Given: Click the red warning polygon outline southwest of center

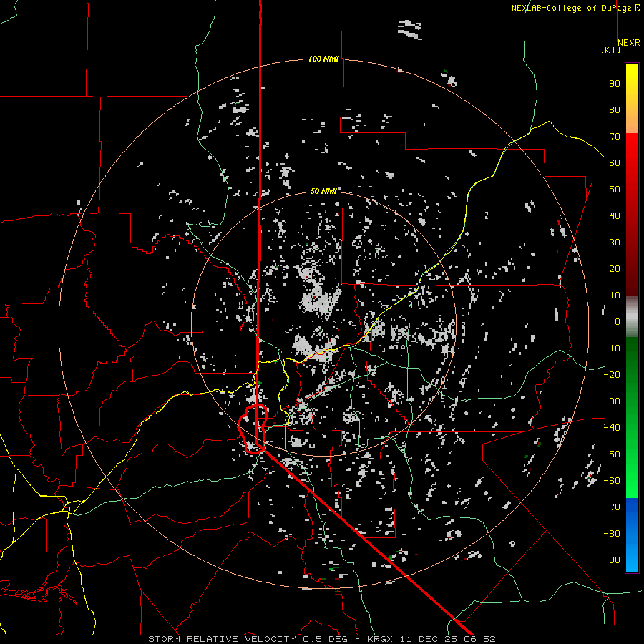Looking at the screenshot, I should pos(253,429).
